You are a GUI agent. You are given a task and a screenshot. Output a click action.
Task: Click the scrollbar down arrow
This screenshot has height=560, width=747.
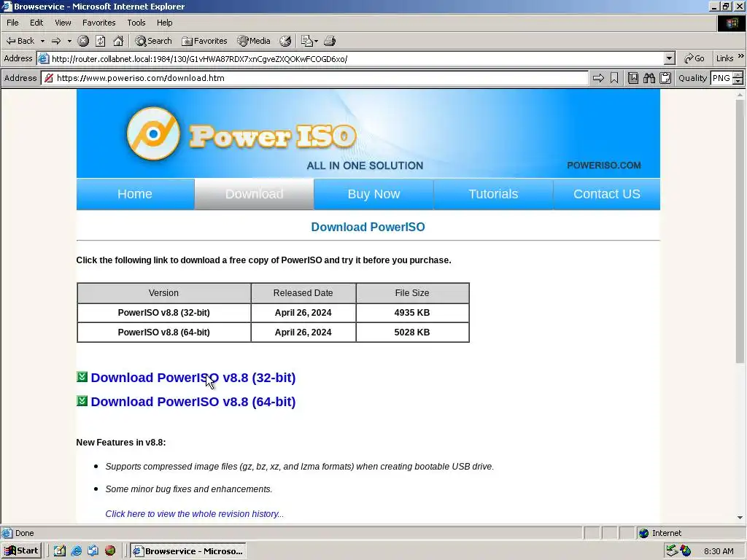click(x=740, y=518)
